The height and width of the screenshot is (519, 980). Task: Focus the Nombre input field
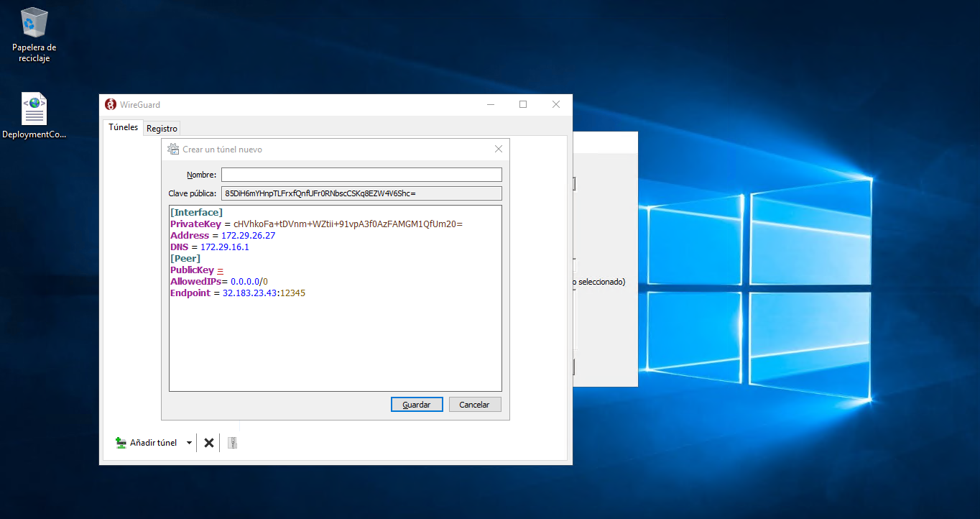click(361, 175)
